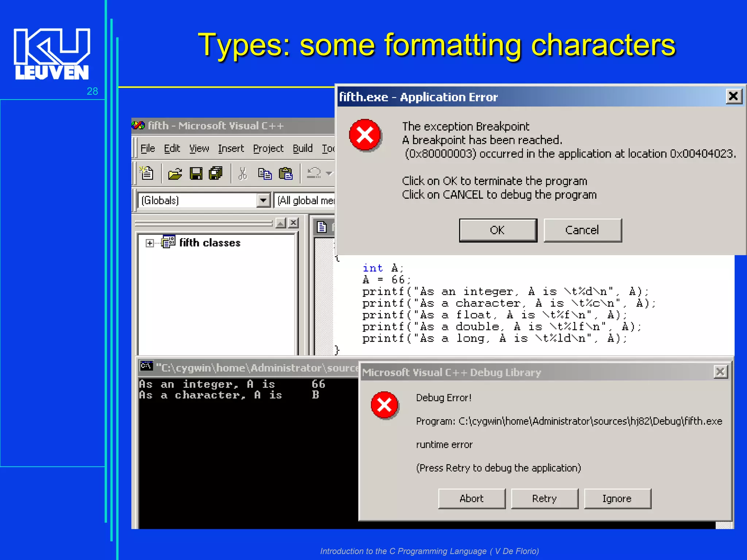Image resolution: width=747 pixels, height=560 pixels.
Task: Click the Cut scissors icon
Action: click(242, 174)
